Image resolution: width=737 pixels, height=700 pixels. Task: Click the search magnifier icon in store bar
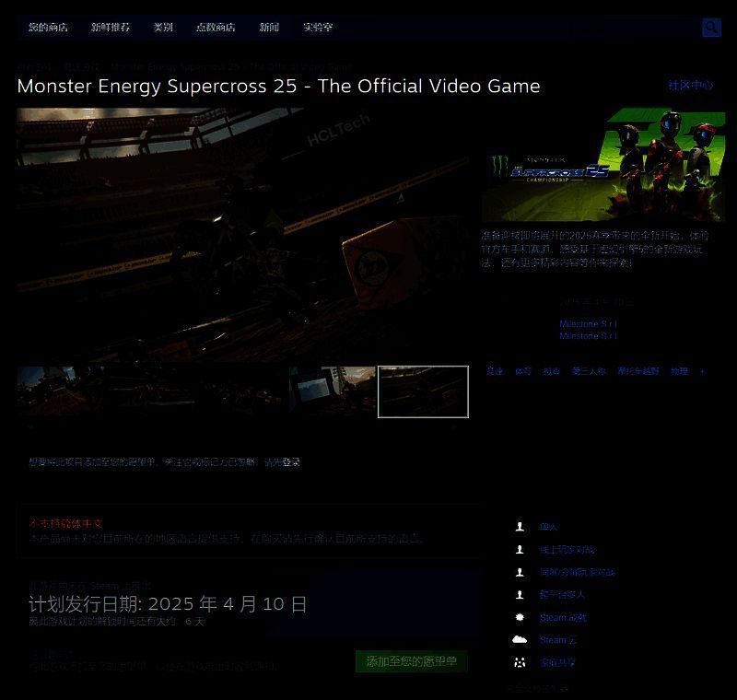(711, 28)
